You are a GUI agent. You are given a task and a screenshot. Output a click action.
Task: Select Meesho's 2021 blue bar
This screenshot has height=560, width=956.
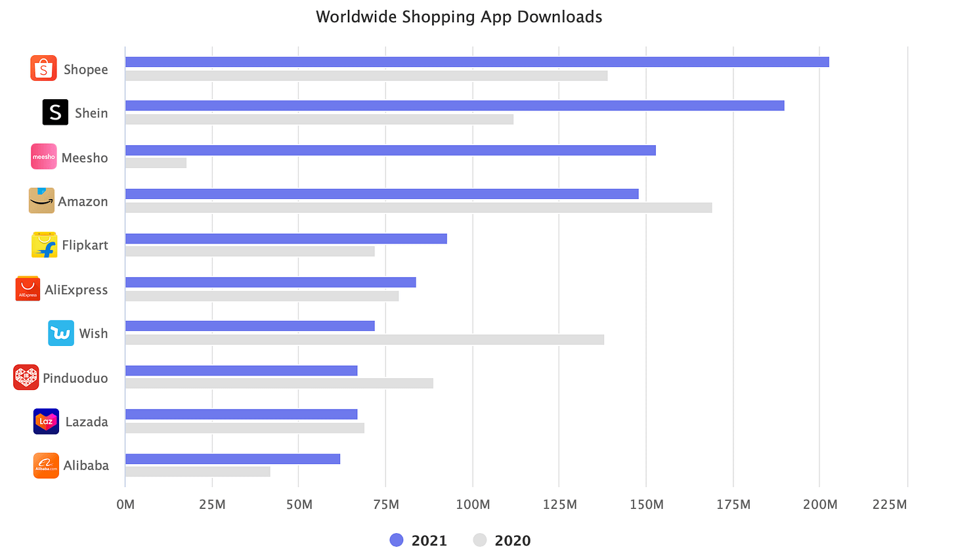pyautogui.click(x=391, y=150)
